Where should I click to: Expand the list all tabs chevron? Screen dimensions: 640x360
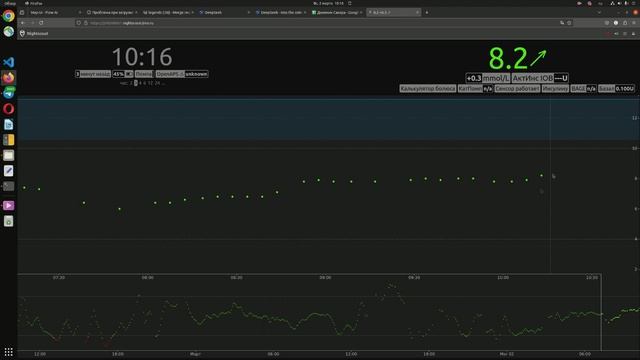[599, 12]
